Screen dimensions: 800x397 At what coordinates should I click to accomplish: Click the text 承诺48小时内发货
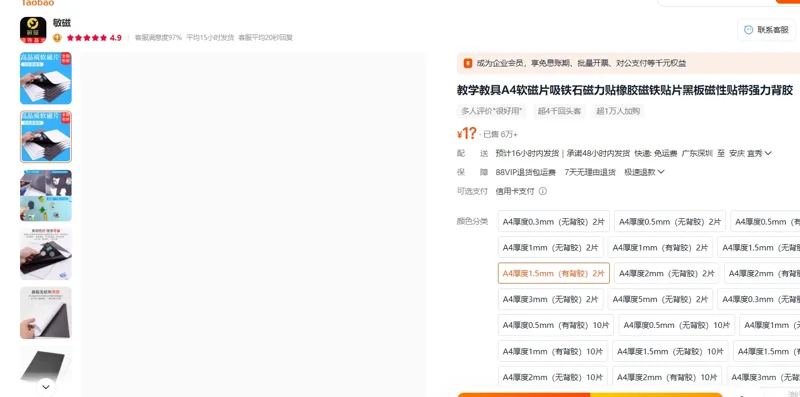(x=598, y=153)
